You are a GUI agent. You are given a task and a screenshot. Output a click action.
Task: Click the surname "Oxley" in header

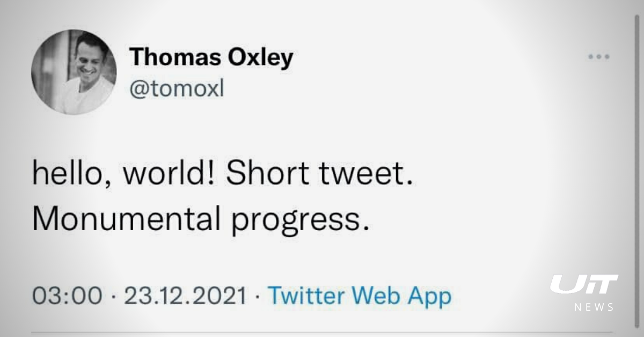click(261, 57)
